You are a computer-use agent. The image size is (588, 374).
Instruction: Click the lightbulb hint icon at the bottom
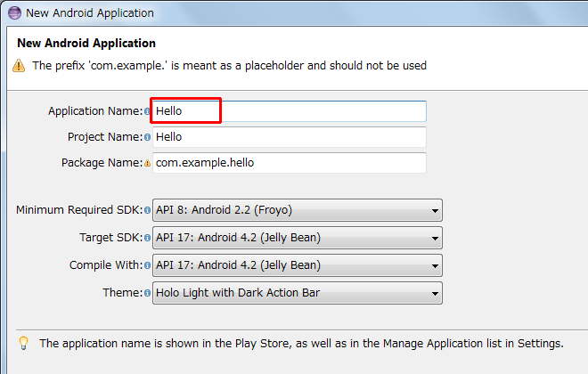pos(23,343)
